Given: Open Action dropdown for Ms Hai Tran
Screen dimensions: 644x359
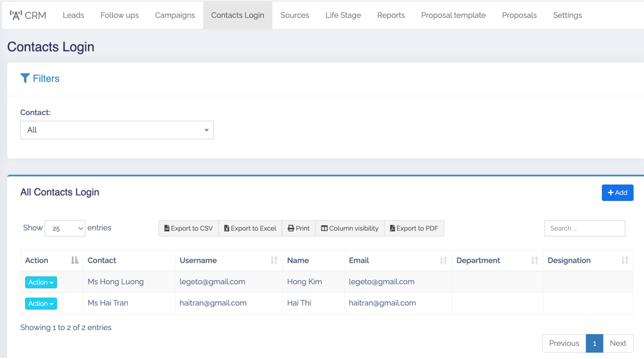Looking at the screenshot, I should point(41,304).
